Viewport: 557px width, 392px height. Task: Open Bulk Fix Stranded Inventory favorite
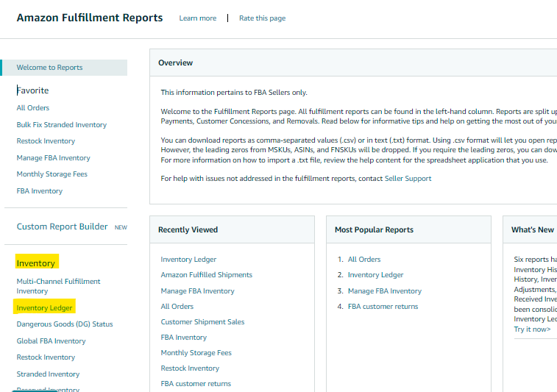click(x=62, y=124)
